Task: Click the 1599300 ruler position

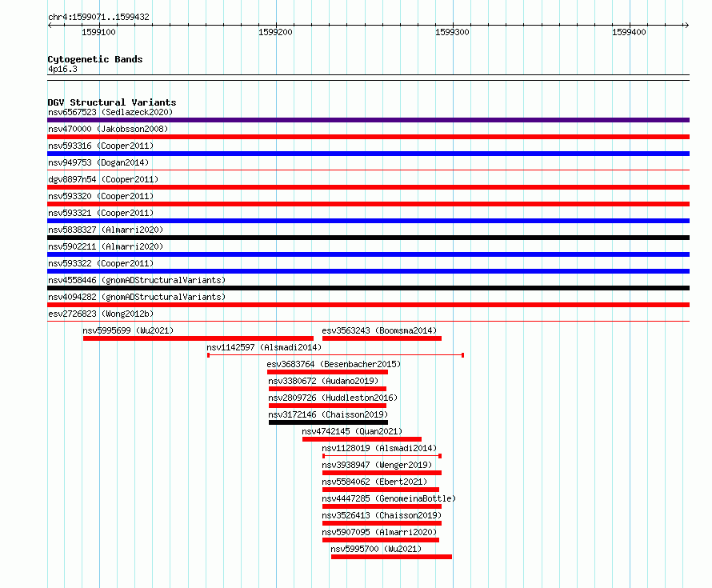Action: pyautogui.click(x=452, y=32)
